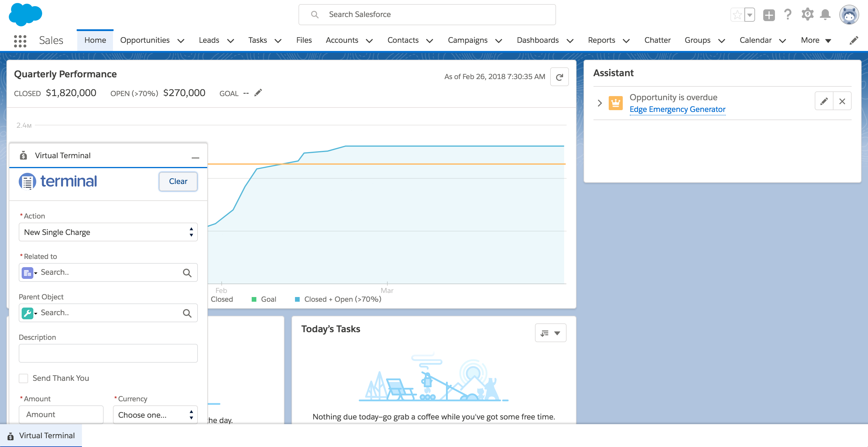Screen dimensions: 868x447
Task: Toggle the Send Thank You checkbox
Action: 23,378
